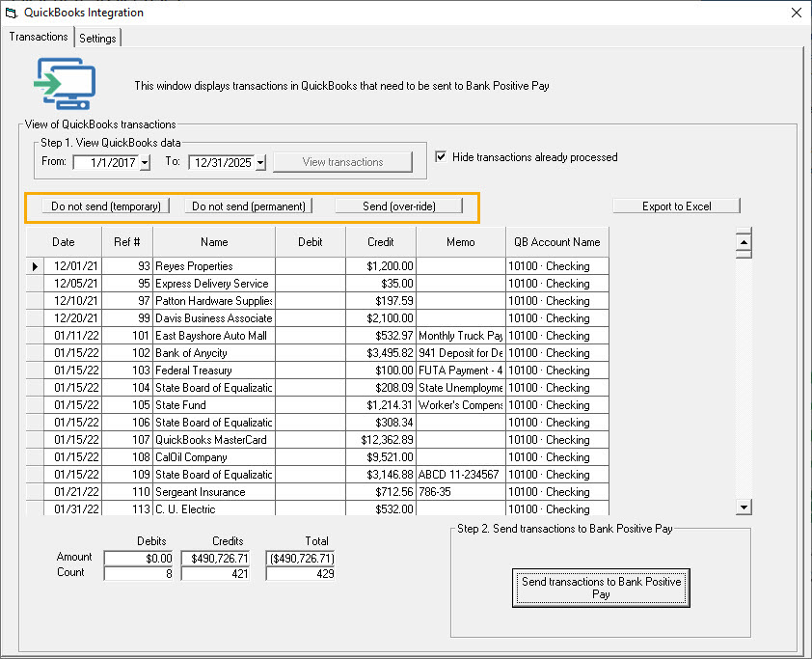812x659 pixels.
Task: Select the QuickBooks MasterCard name cell
Action: coord(214,440)
